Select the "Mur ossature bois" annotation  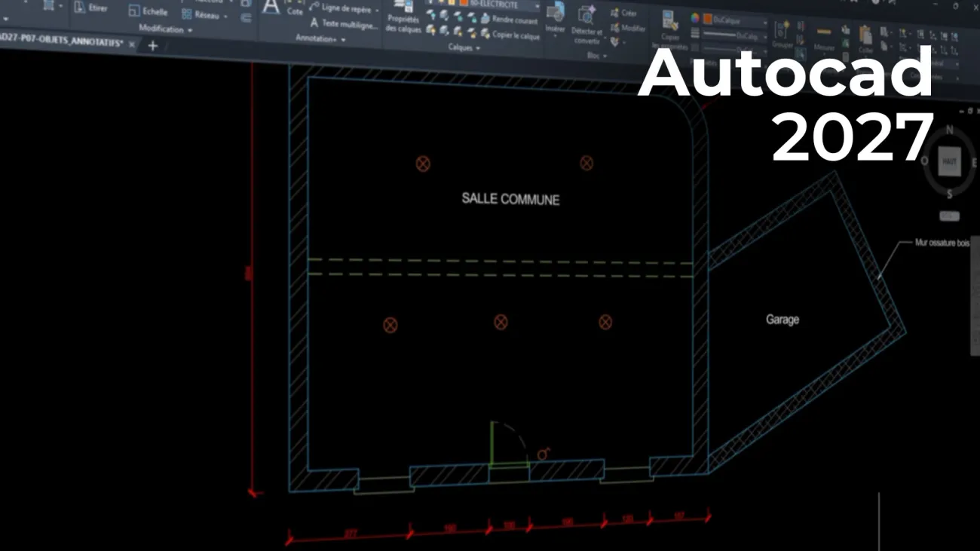[x=942, y=243]
